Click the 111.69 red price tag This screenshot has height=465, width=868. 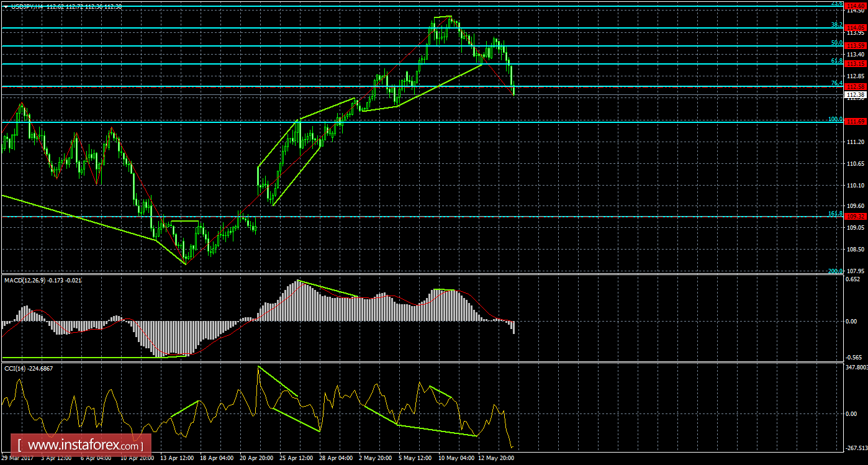click(x=856, y=122)
